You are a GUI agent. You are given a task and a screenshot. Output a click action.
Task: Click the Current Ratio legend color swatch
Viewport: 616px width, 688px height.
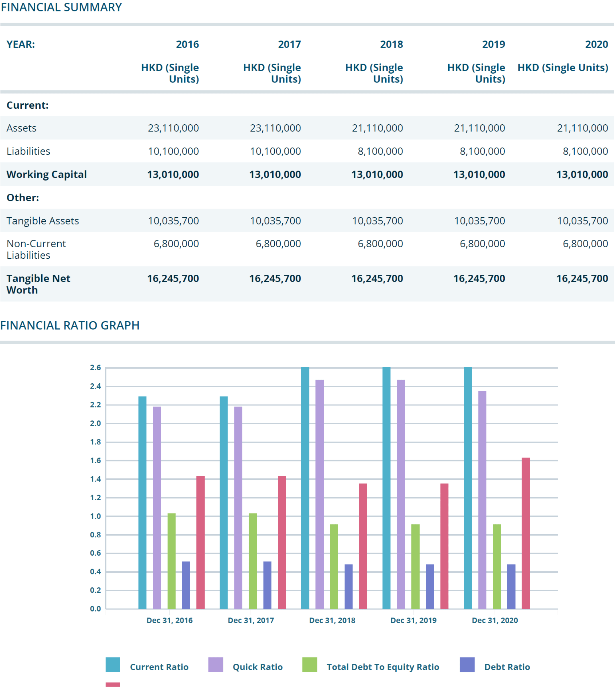tap(113, 665)
